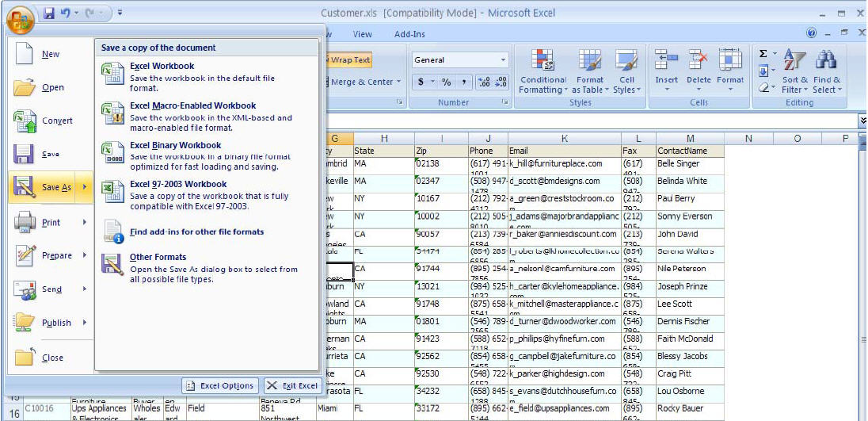868x421 pixels.
Task: Select the Excel Macro-Enabled Workbook icon
Action: [x=113, y=113]
